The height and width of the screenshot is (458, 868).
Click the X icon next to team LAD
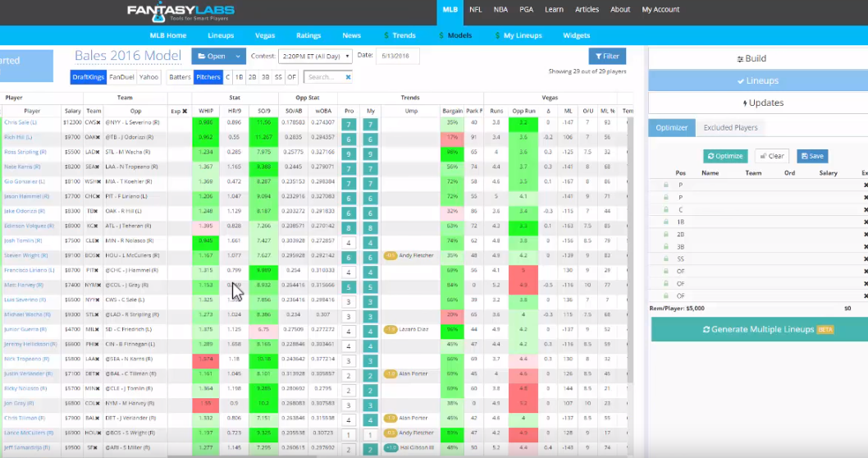click(98, 152)
